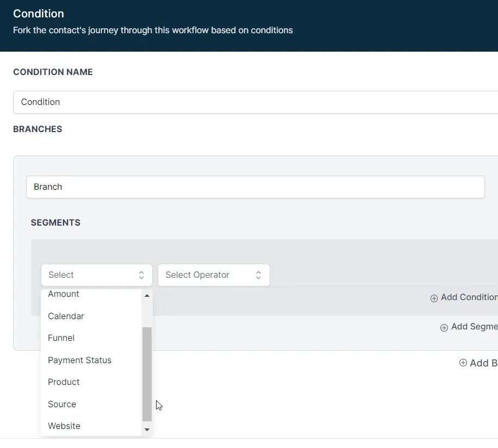Pick Funnel from the list
Screen dimensions: 498x448
click(61, 338)
